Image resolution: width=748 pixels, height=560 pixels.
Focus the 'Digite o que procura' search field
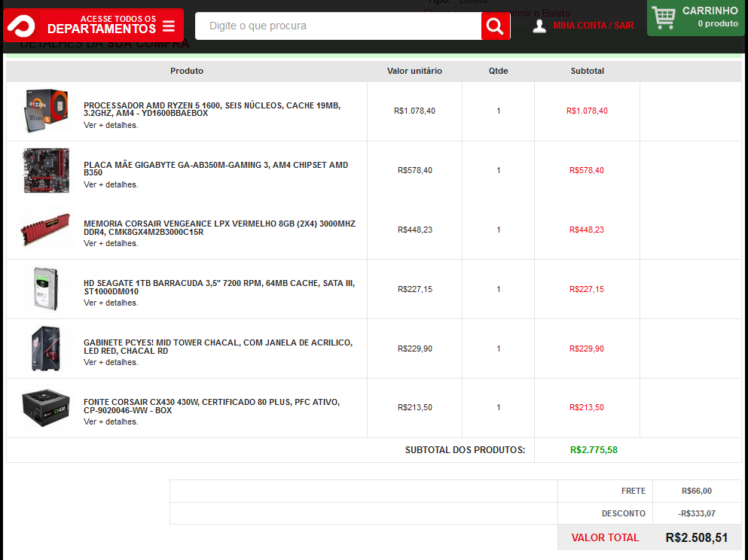tap(338, 26)
